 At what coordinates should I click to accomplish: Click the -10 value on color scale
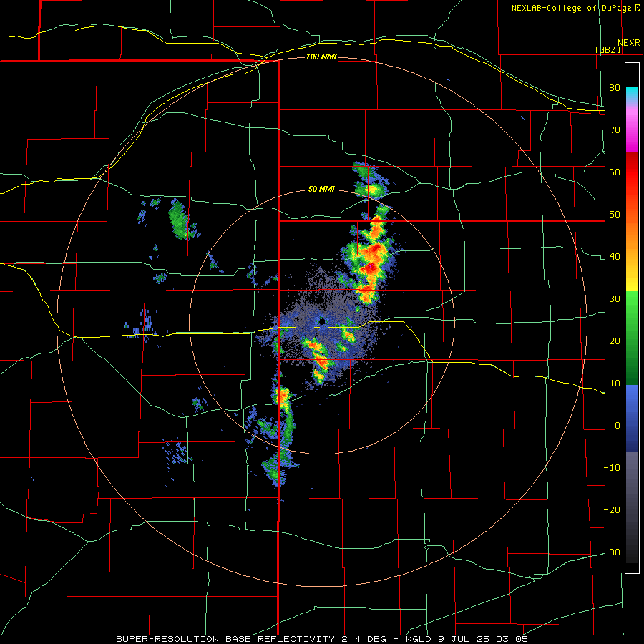point(612,468)
